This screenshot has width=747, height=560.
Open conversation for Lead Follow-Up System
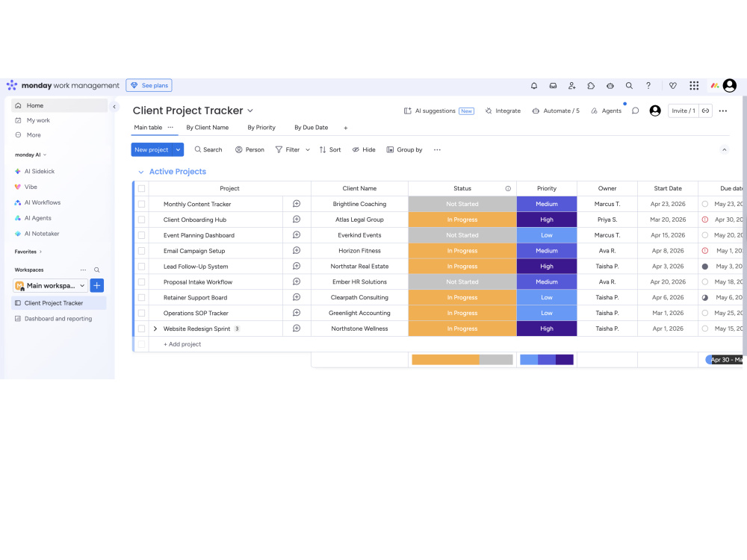click(x=297, y=267)
